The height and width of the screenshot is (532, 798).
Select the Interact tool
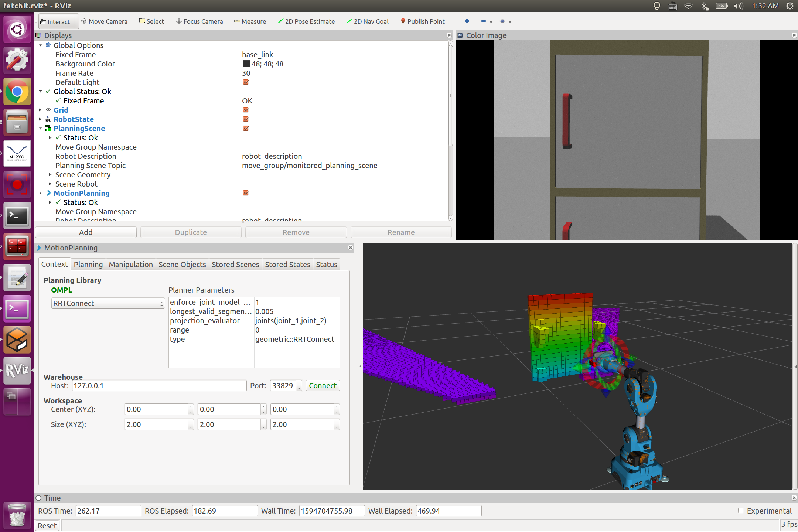click(58, 21)
